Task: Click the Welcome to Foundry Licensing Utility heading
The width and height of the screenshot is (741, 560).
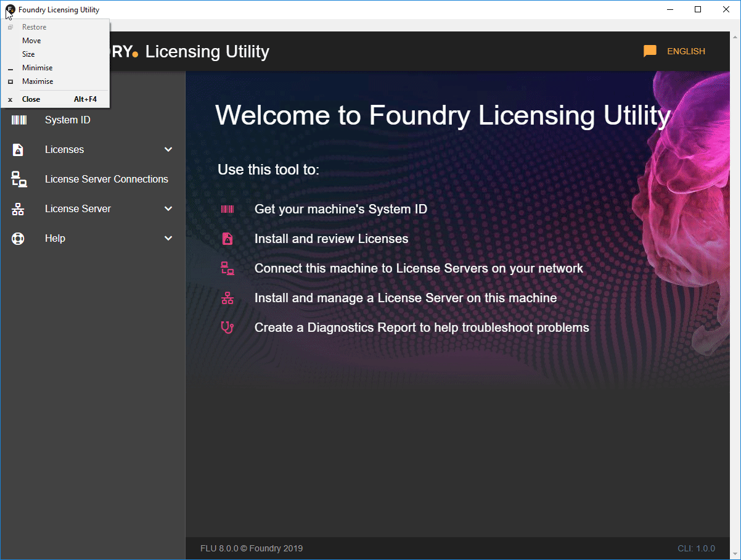Action: click(x=443, y=115)
